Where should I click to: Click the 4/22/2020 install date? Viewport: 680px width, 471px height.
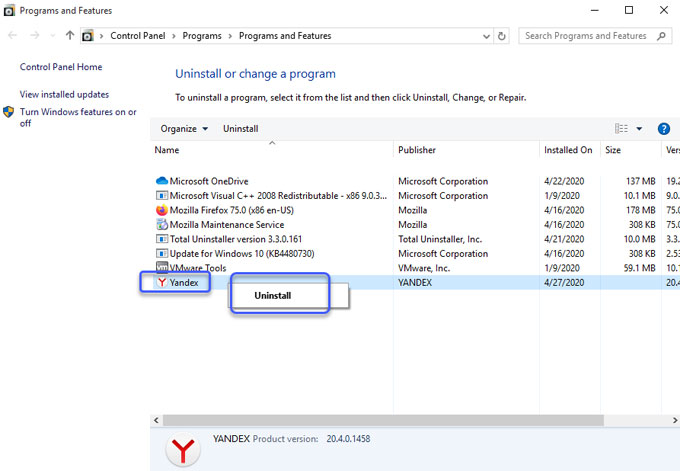[x=564, y=181]
